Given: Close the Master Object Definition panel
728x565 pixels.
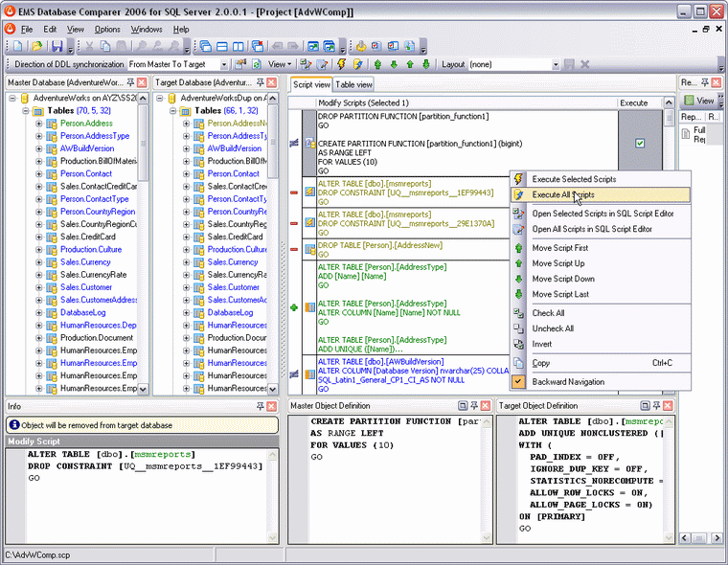Looking at the screenshot, I should click(486, 406).
